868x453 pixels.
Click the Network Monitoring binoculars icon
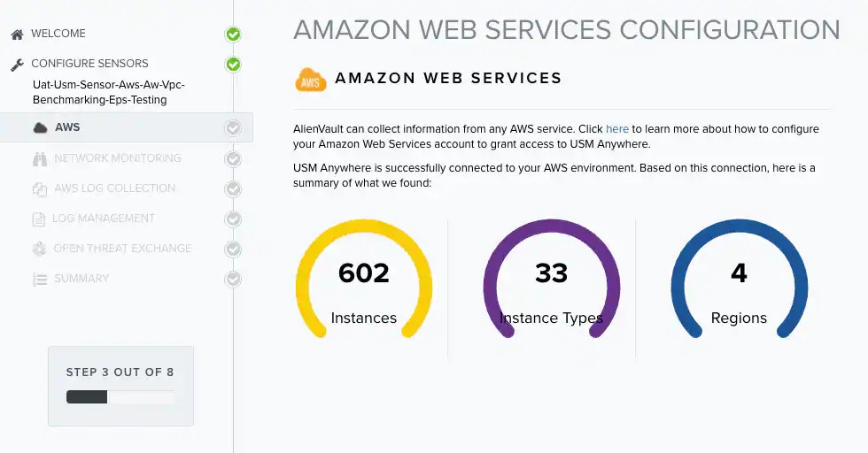40,159
